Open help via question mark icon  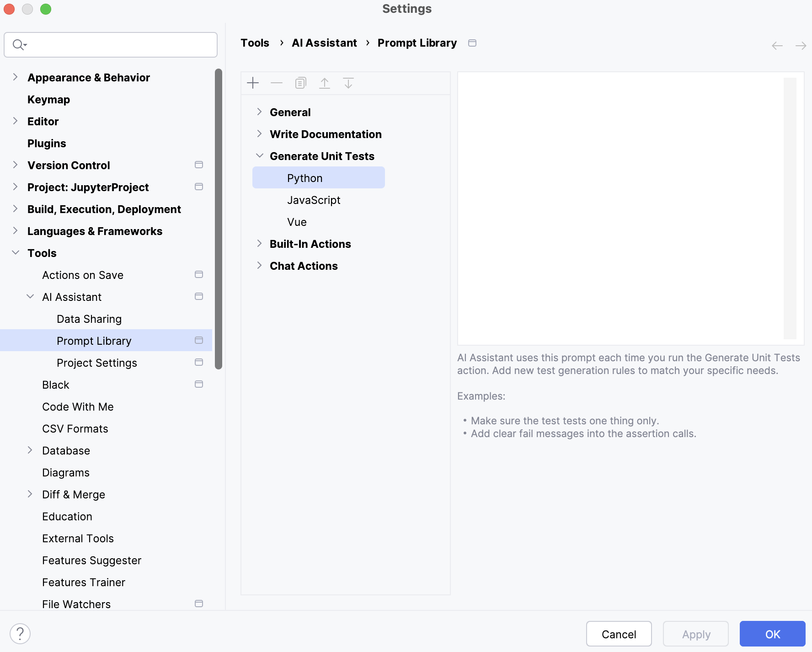20,634
